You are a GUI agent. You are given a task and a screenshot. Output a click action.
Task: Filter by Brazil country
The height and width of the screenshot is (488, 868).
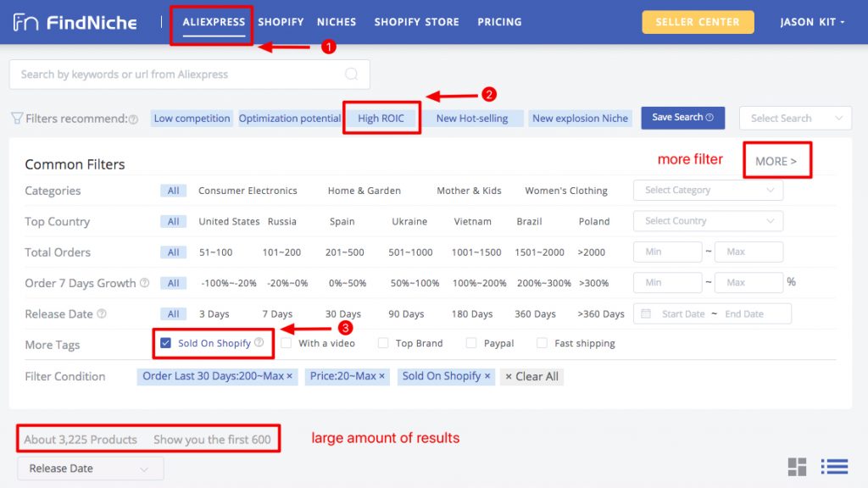[x=529, y=221]
